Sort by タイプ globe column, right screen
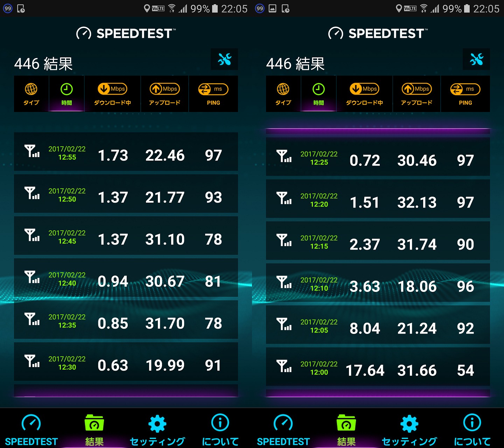The image size is (504, 448). click(283, 94)
